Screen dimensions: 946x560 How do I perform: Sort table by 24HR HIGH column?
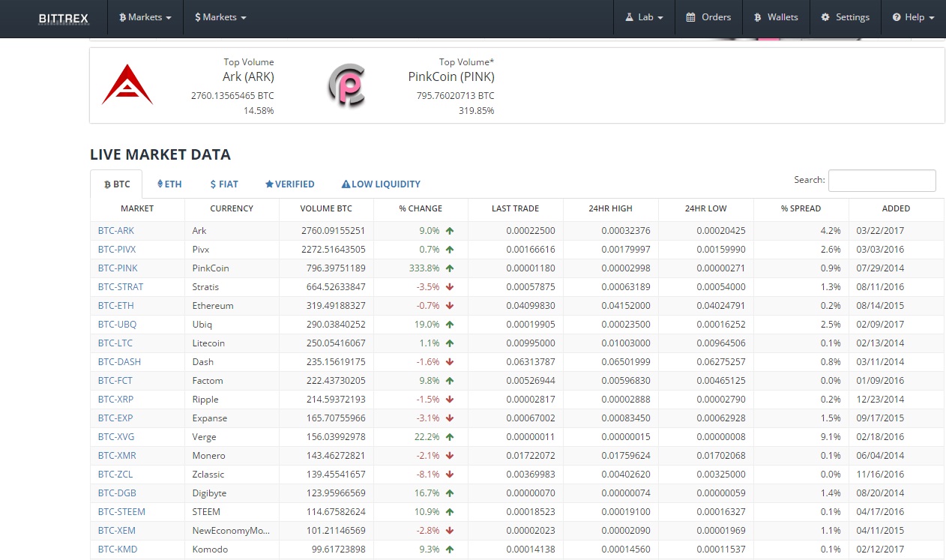[610, 208]
